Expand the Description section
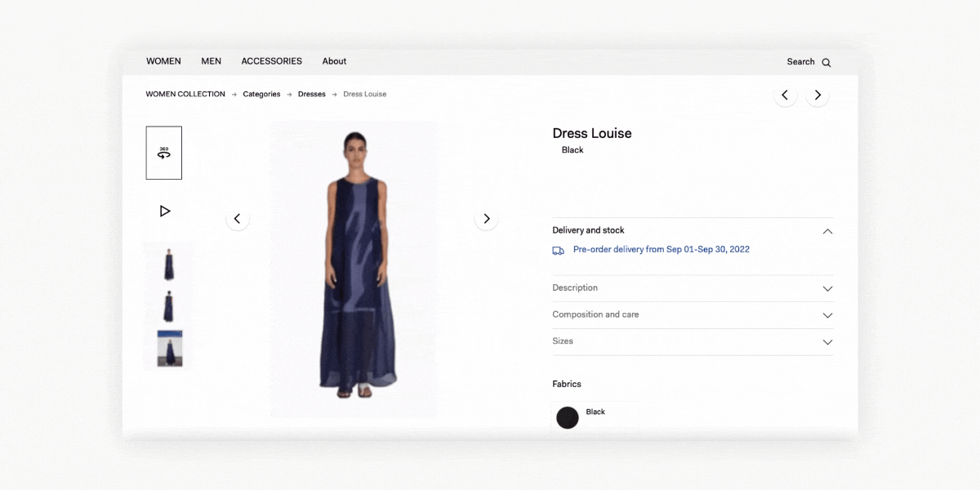This screenshot has height=490, width=980. pyautogui.click(x=827, y=288)
